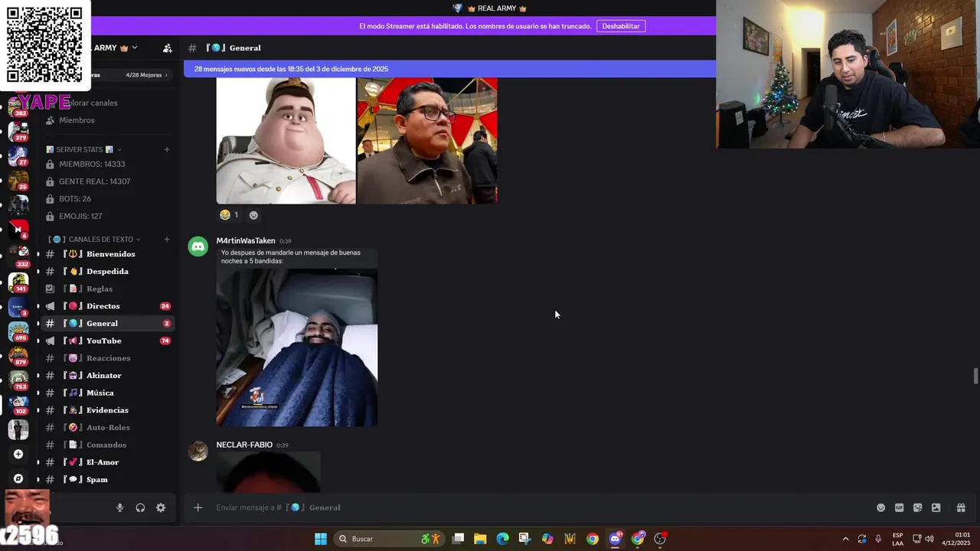
Task: Click the laughing emoji reaction with count 1
Action: point(230,215)
